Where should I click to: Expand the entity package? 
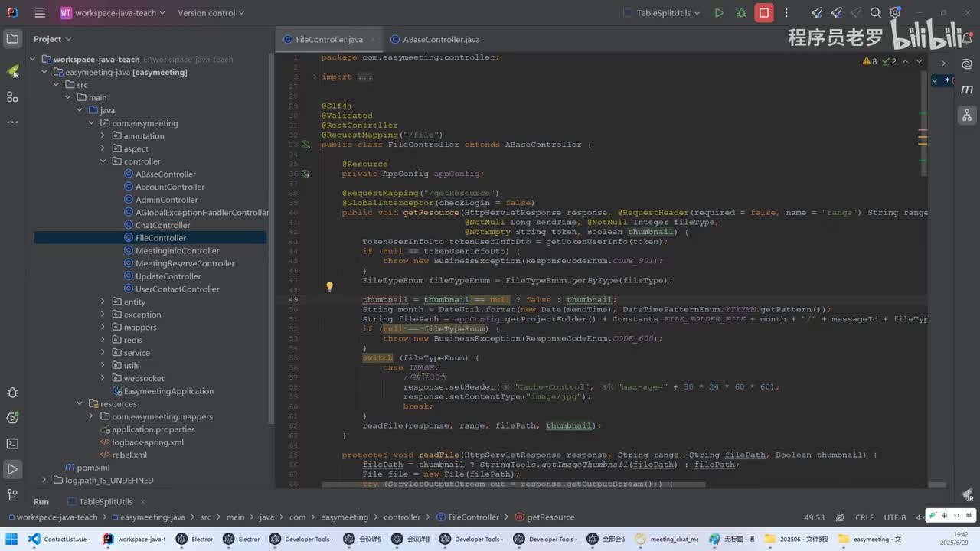click(103, 302)
